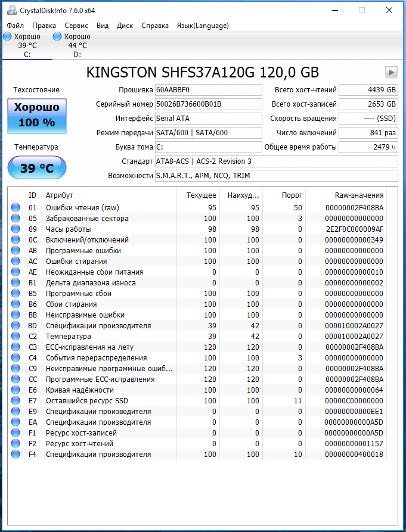Click the status orb for Программные ECC-исправления

(x=16, y=379)
